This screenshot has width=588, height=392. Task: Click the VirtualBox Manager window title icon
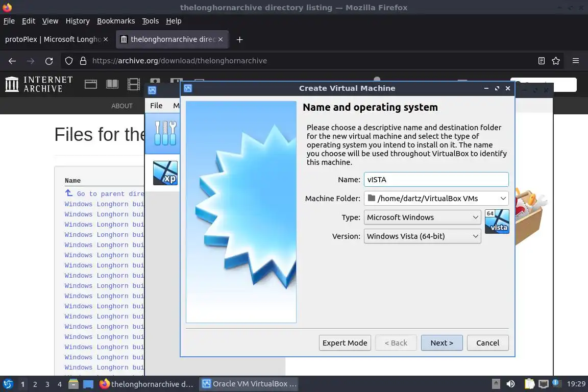coord(152,90)
